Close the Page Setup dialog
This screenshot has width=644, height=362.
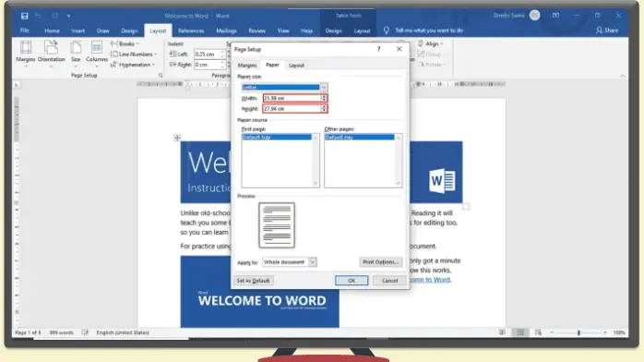[400, 49]
